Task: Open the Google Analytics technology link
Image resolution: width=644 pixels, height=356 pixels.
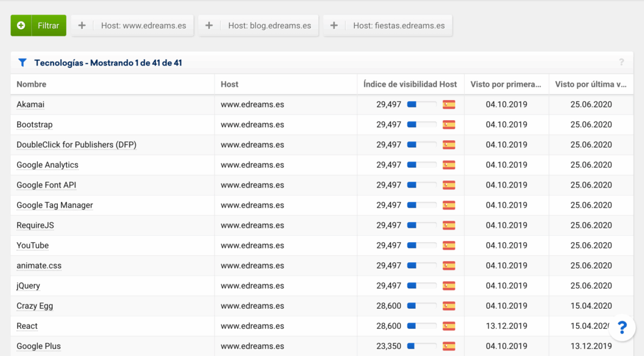Action: tap(47, 165)
